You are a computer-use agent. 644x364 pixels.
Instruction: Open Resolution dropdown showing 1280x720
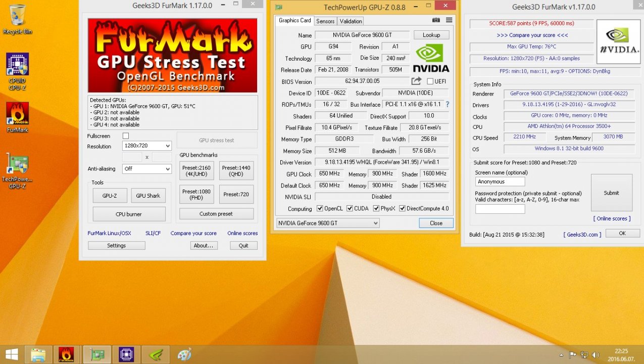[147, 146]
